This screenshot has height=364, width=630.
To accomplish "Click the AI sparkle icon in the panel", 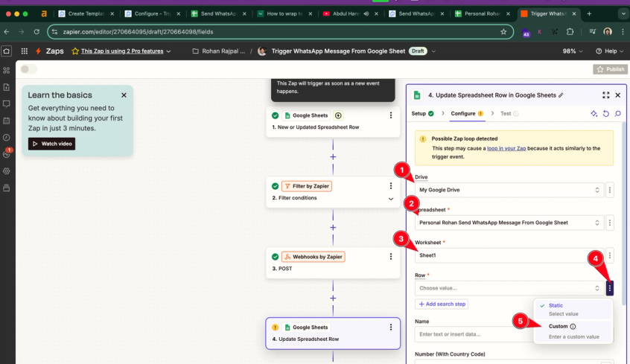I will click(594, 114).
